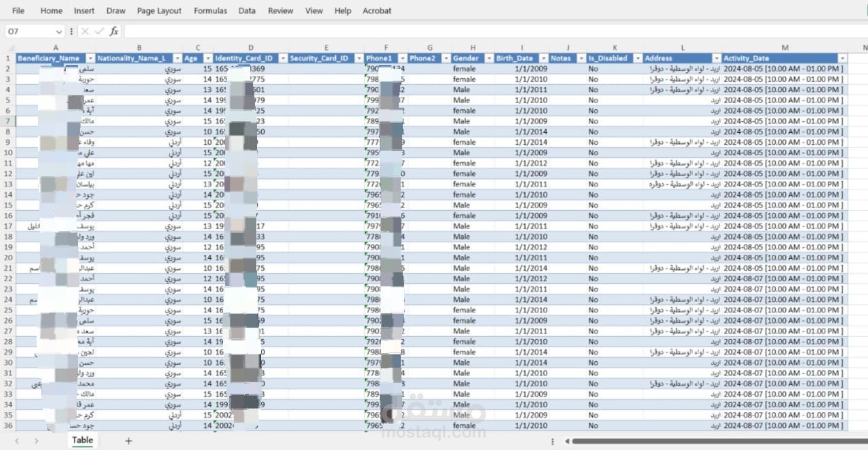This screenshot has width=868, height=450.
Task: Click the Enter checkmark icon in formula bar
Action: (99, 31)
